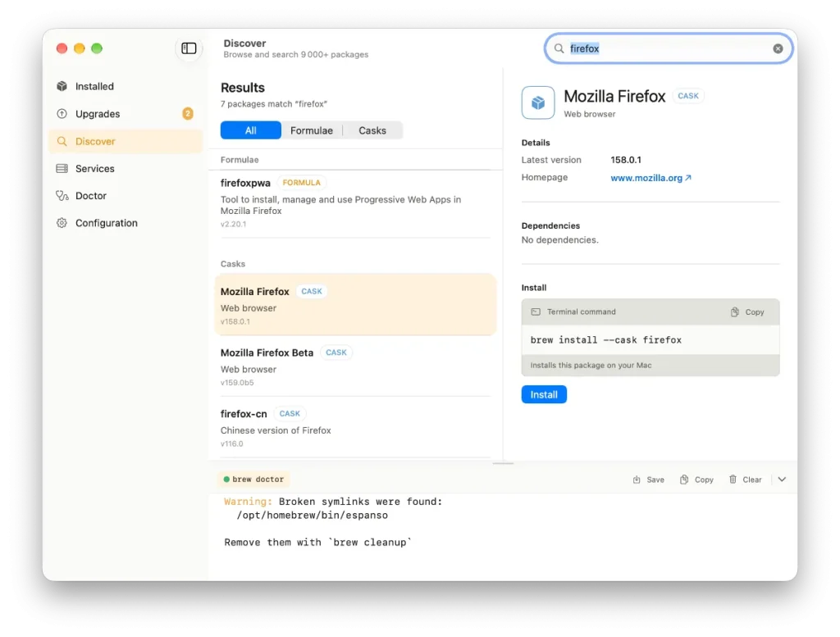The image size is (840, 637).
Task: Click the 158.0.1 latest version value
Action: [x=626, y=160]
